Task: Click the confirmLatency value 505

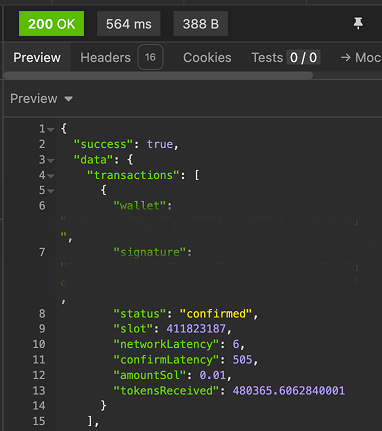Action: pyautogui.click(x=243, y=360)
